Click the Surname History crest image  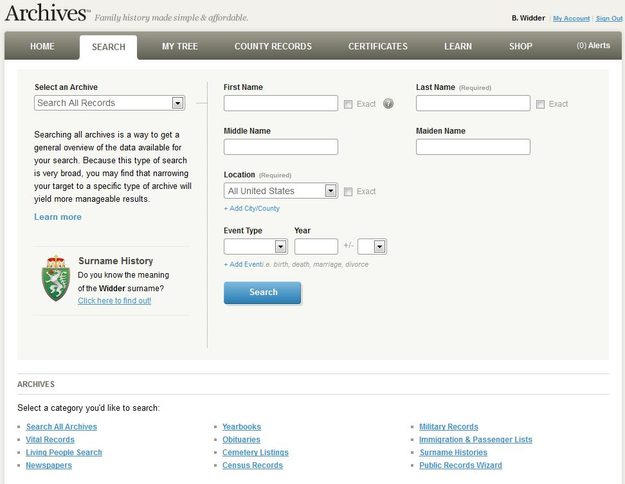click(x=56, y=278)
